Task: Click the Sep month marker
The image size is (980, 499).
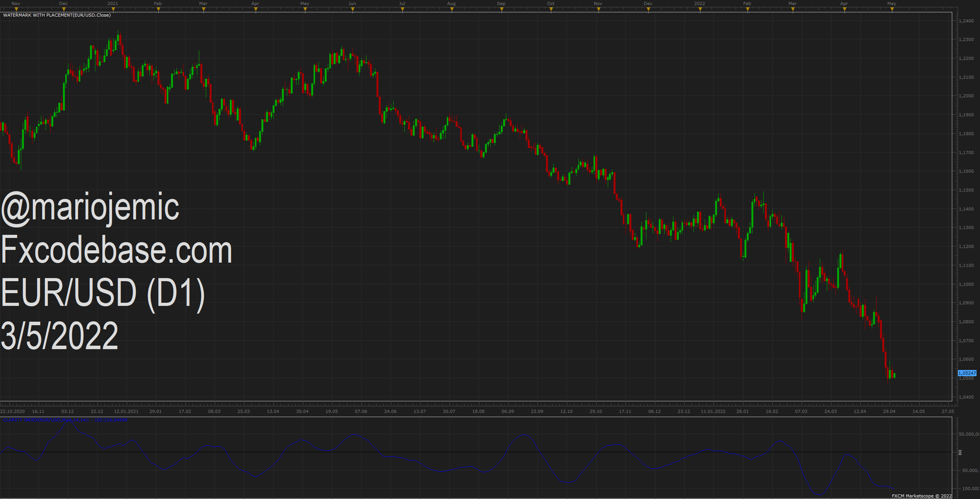Action: 501,3
